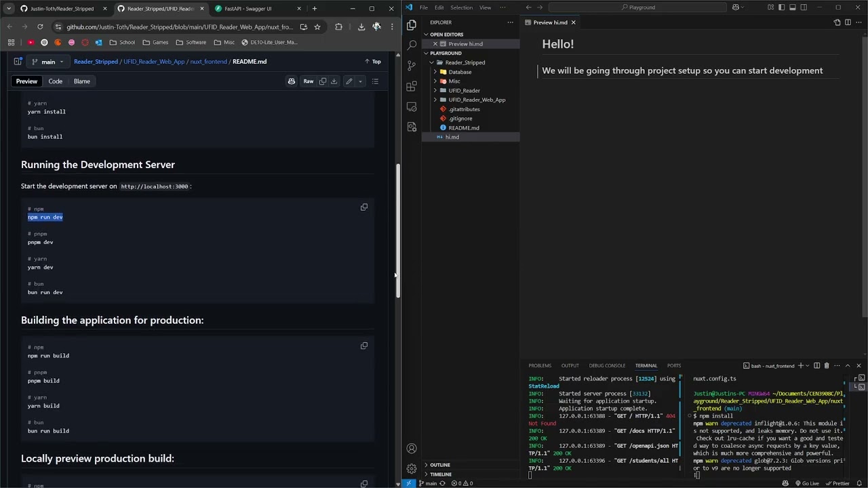
Task: Open Chrome downloads icon in the toolbar
Action: [361, 27]
